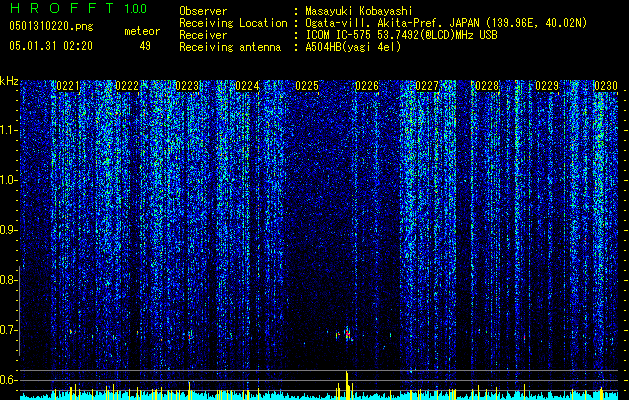Click the Receiving antenna label

(x=230, y=47)
